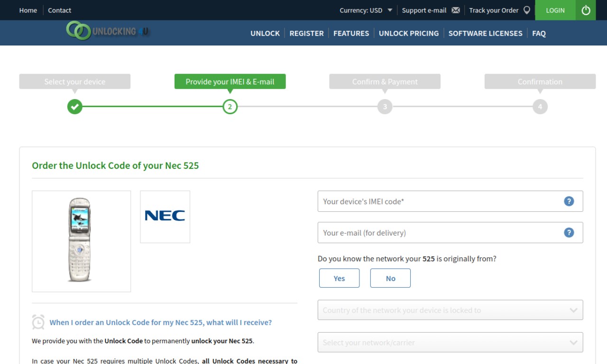Click the step 4 circle indicator
This screenshot has height=364, width=607.
click(540, 107)
